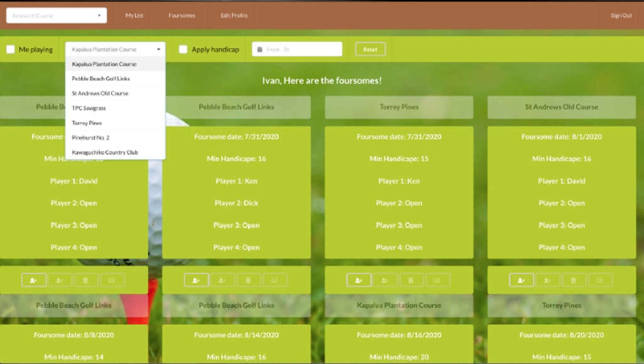Leave the foursome with players Ken and Dick

(223, 280)
